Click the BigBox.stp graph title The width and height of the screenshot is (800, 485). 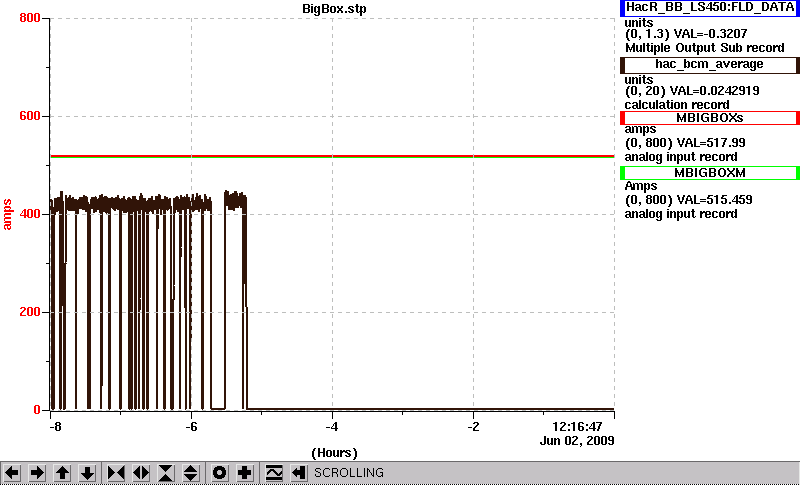pyautogui.click(x=334, y=9)
